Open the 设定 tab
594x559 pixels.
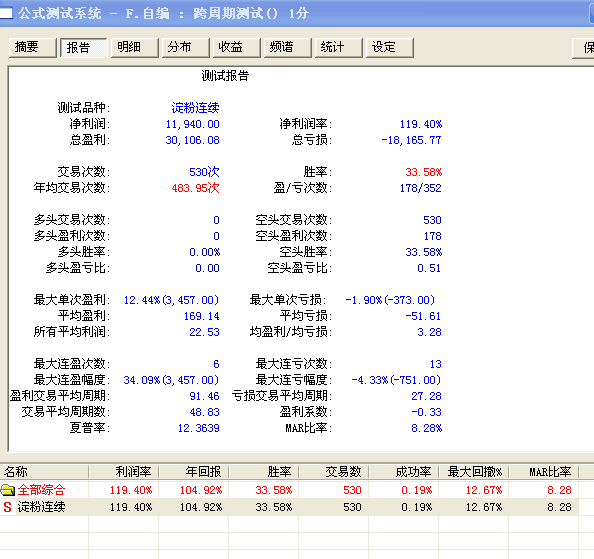390,47
